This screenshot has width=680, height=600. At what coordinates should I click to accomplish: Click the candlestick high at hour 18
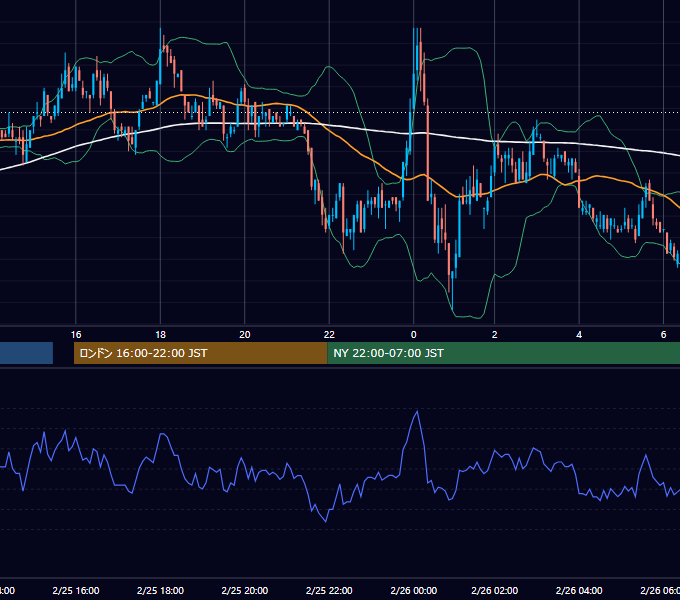(x=160, y=56)
